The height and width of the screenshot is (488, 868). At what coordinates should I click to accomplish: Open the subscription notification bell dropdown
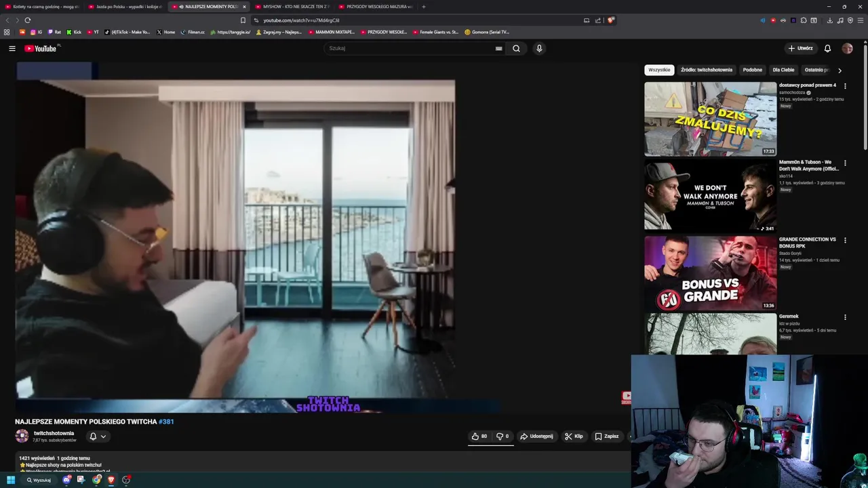(98, 436)
